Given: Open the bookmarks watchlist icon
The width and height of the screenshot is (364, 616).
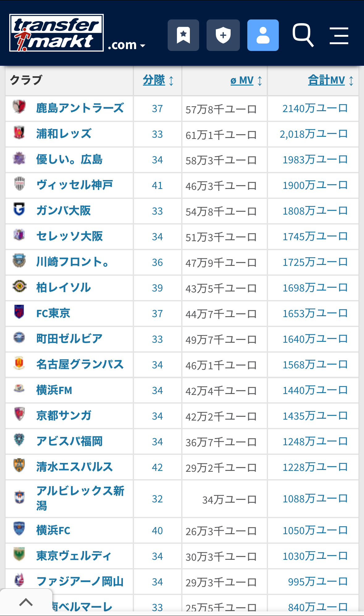Looking at the screenshot, I should pyautogui.click(x=183, y=35).
